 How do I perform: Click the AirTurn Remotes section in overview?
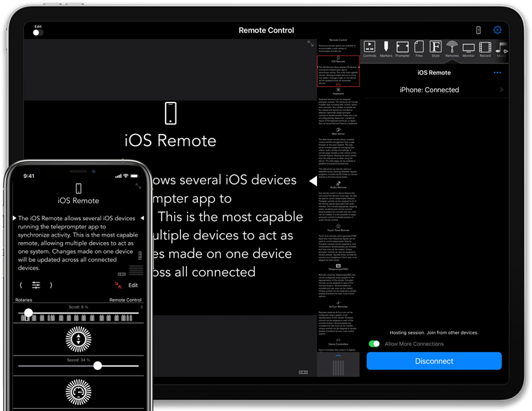pos(338,318)
